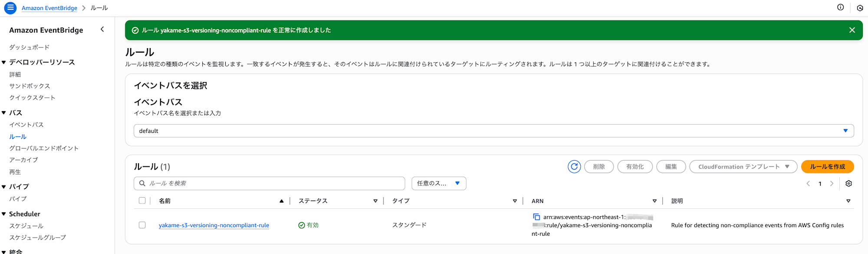The height and width of the screenshot is (254, 868).
Task: Click the Amazon EventBridge sidebar title
Action: 46,30
